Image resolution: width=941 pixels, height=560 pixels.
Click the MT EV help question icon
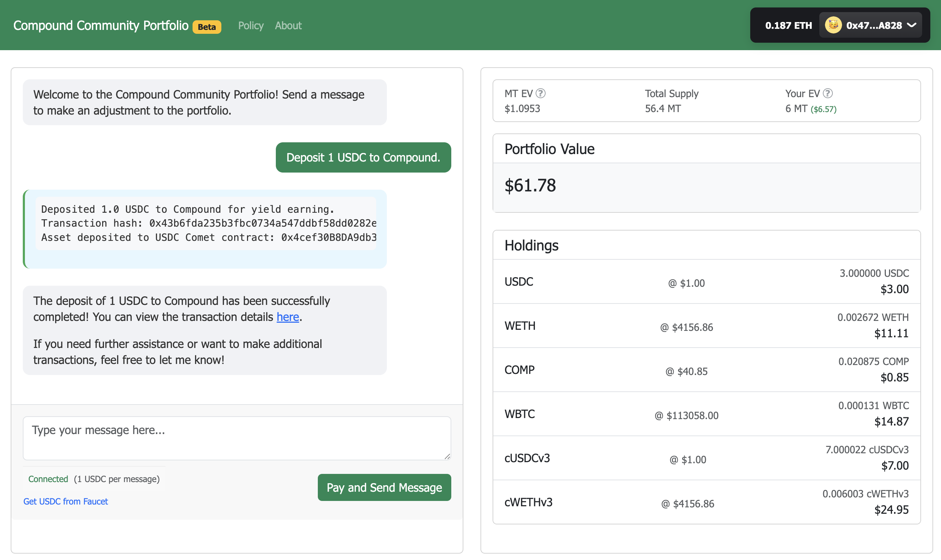(x=541, y=93)
